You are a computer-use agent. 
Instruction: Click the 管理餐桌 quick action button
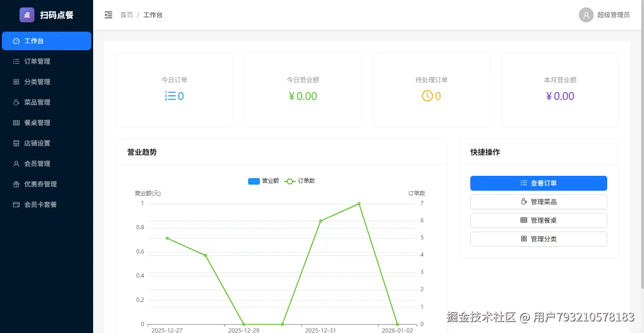point(538,220)
